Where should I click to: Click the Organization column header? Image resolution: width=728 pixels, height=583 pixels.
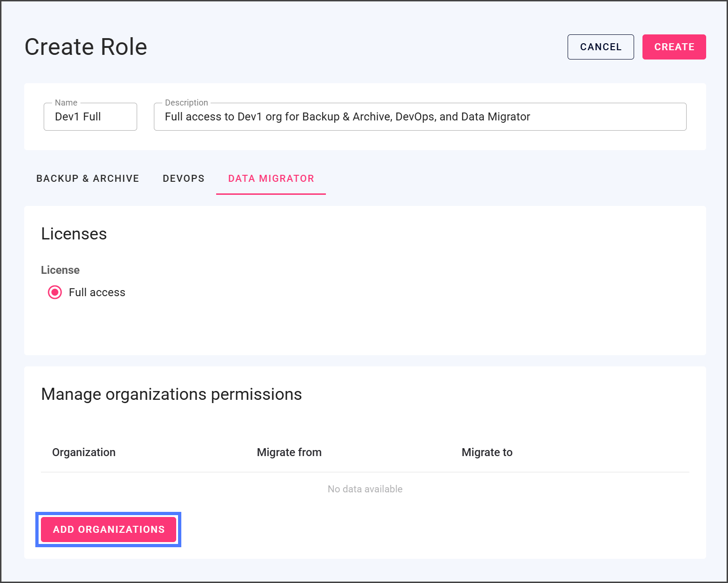pos(84,452)
